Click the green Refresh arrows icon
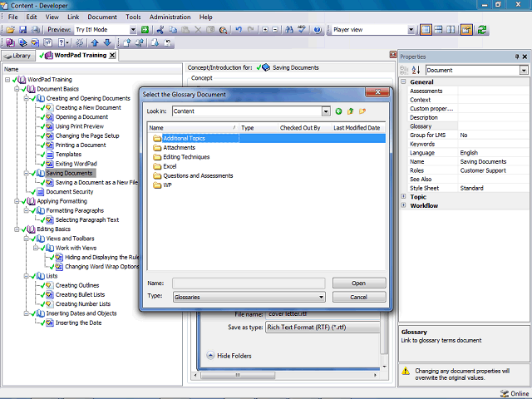 click(482, 30)
